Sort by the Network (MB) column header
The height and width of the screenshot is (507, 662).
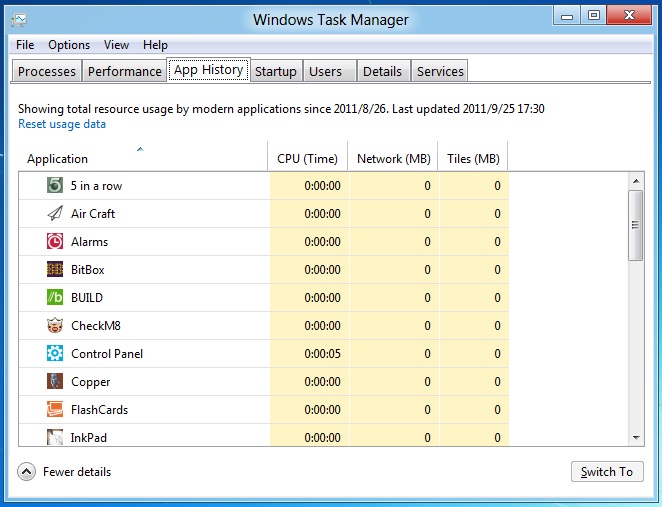point(393,156)
